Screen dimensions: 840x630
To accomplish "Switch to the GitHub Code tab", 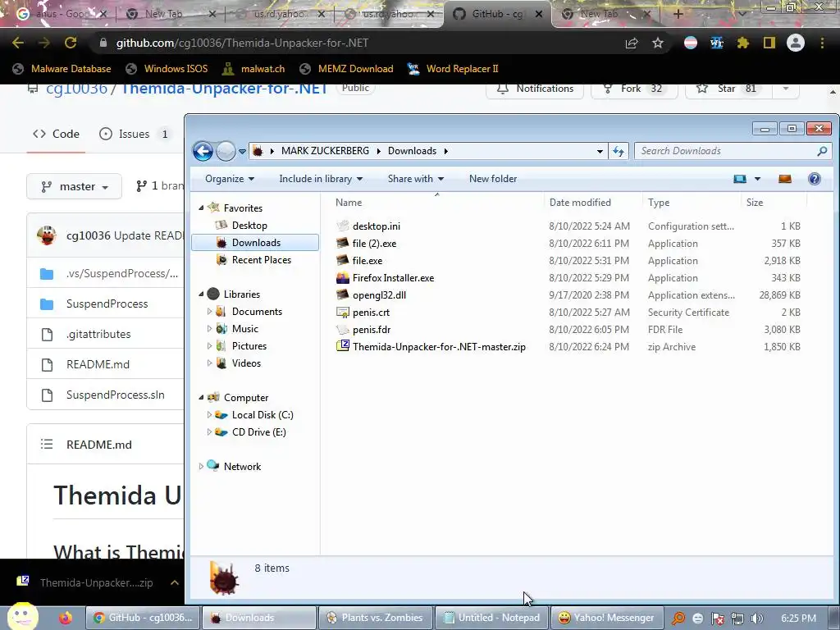I will [x=57, y=134].
